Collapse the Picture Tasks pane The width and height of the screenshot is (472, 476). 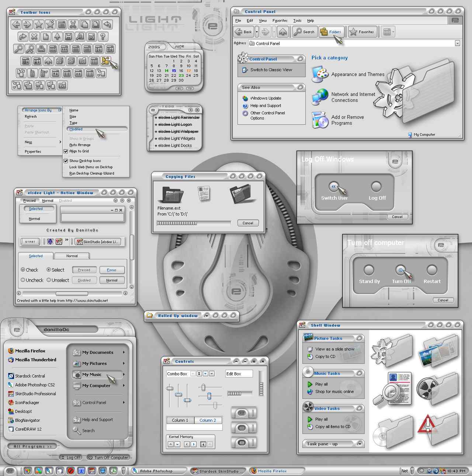pos(359,338)
